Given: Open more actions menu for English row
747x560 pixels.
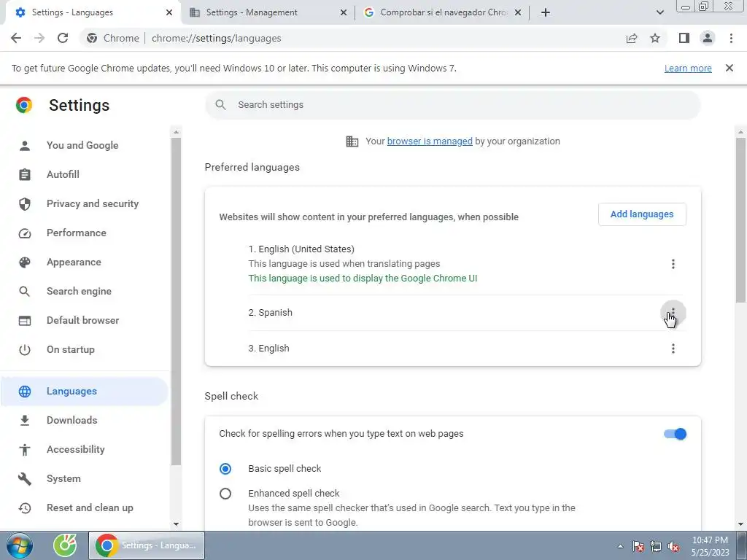Looking at the screenshot, I should pos(673,349).
